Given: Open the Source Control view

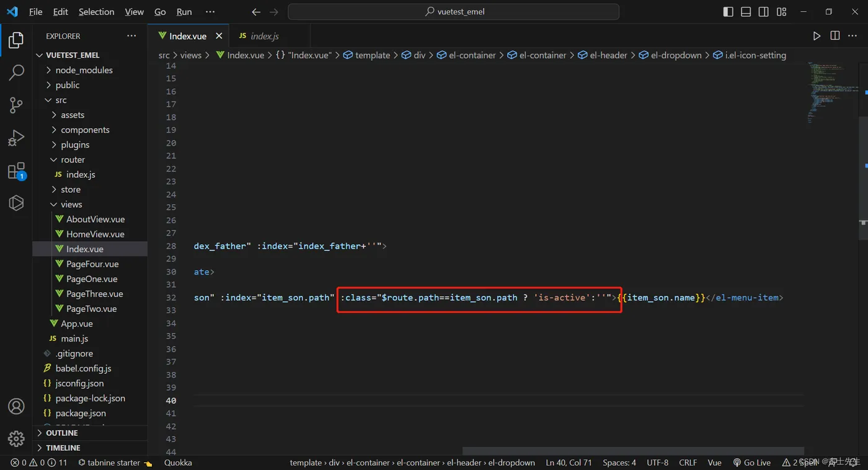Looking at the screenshot, I should click(16, 105).
